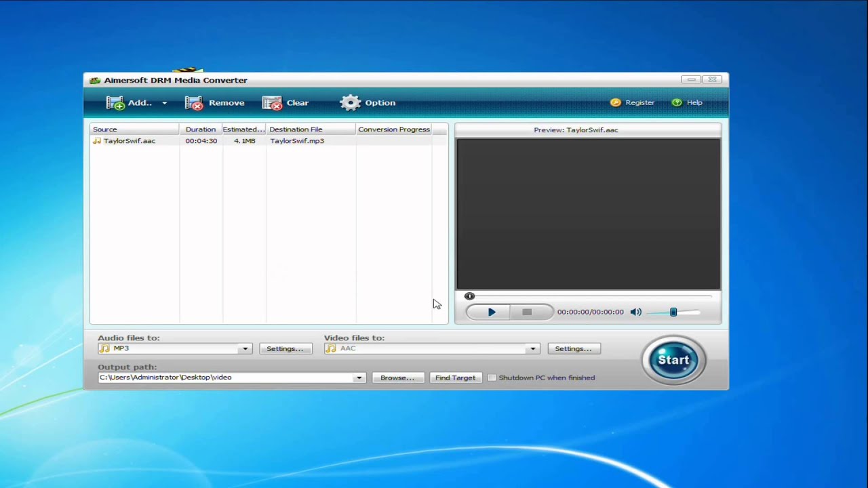Open Option settings gear
Viewport: 868px width, 488px height.
pos(351,103)
